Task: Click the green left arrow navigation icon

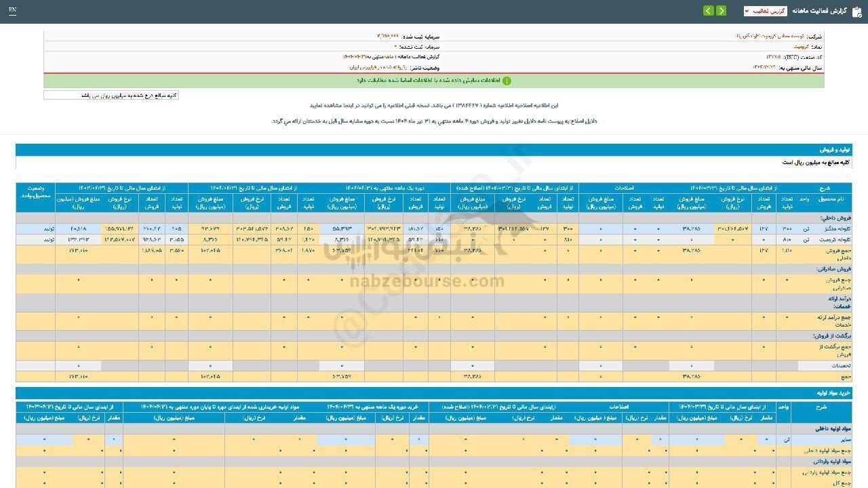Action: click(709, 11)
